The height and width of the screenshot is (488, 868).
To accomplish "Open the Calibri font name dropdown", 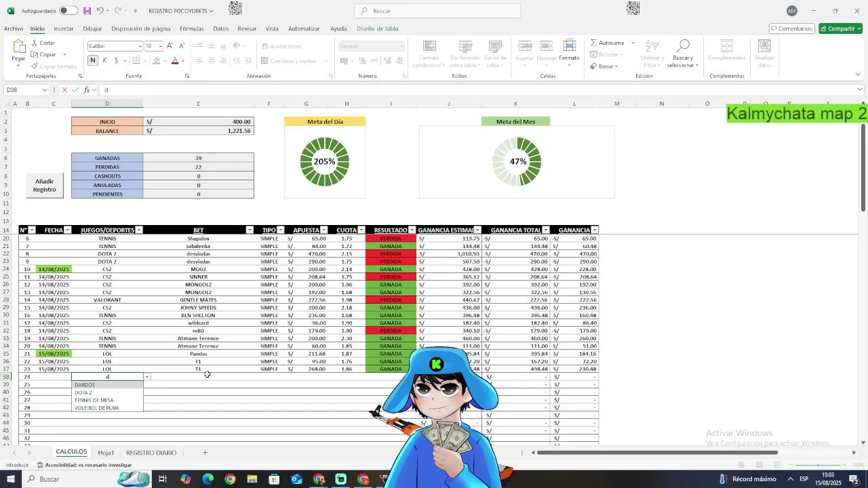I will click(x=140, y=46).
